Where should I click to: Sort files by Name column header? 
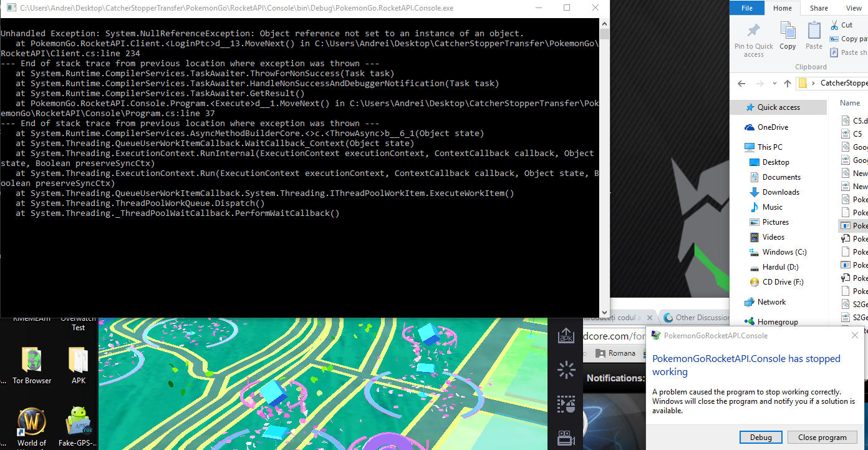click(x=850, y=103)
